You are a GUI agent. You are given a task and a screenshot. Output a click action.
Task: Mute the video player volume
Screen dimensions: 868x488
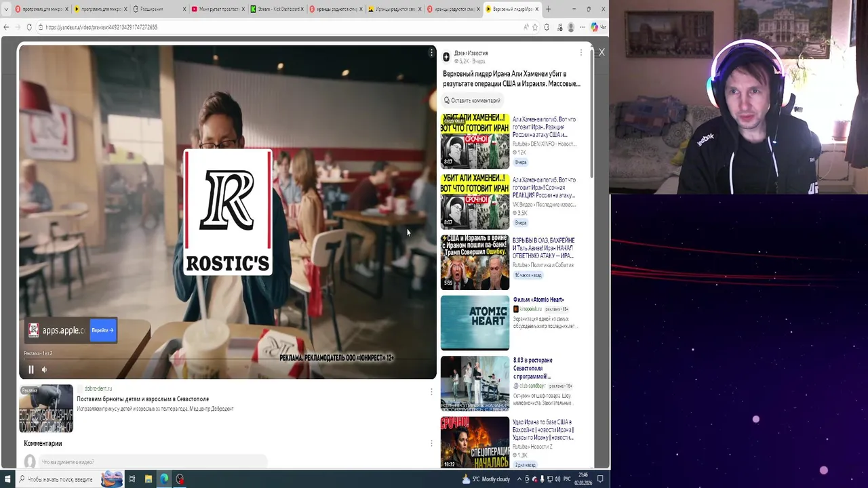point(44,369)
